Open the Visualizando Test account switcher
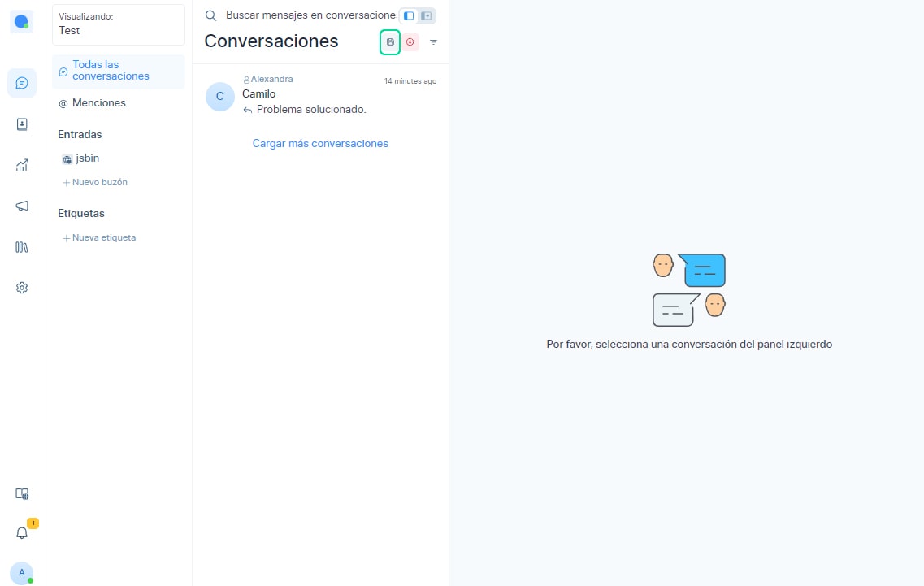 point(119,24)
